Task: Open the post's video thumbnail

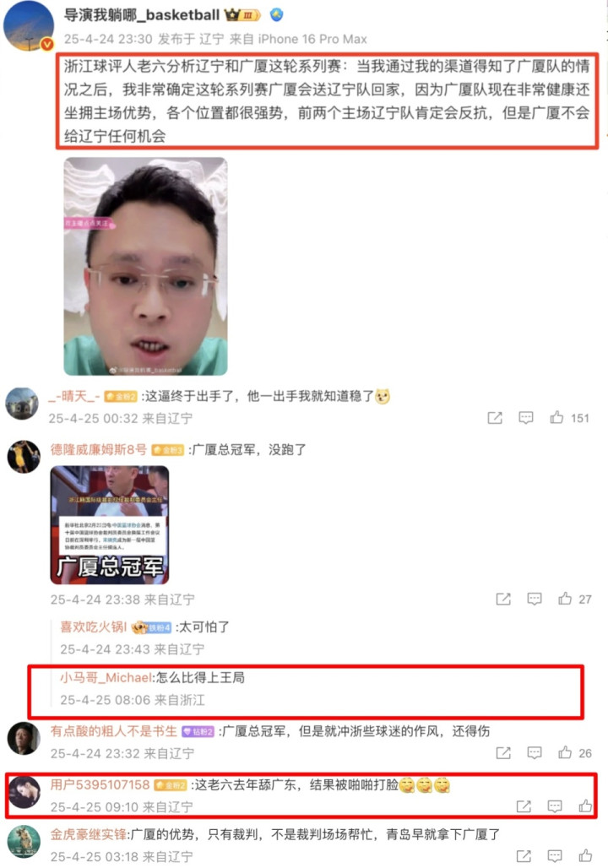Action: coord(145,266)
